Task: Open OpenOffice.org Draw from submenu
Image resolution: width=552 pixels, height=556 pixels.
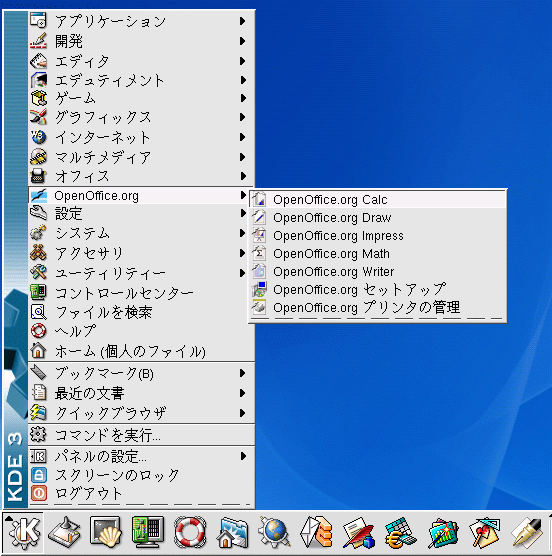Action: click(378, 217)
